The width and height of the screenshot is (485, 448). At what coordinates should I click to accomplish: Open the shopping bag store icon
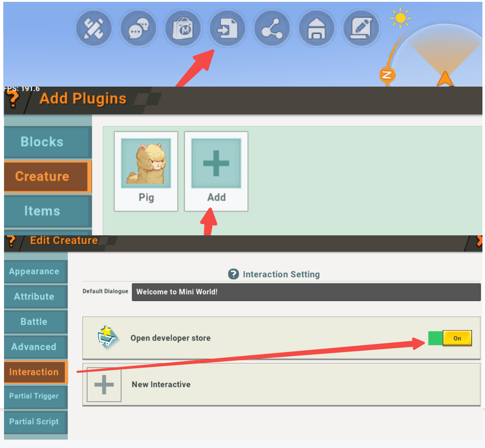click(x=183, y=28)
